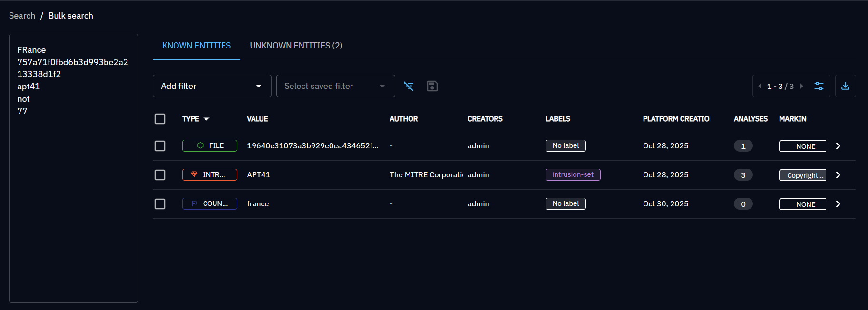Expand the Select saved filter dropdown
Screen dimensions: 868x310
pos(335,86)
